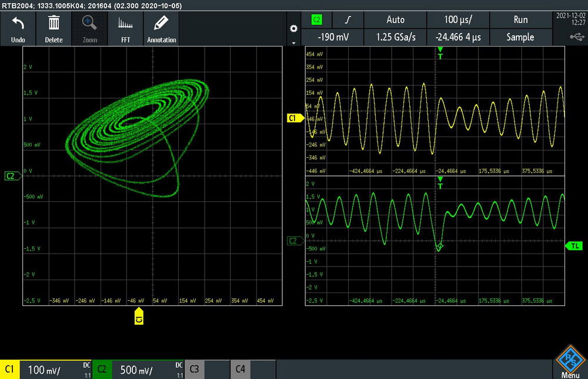Viewport: 588px width, 379px height.
Task: Select the C2 marker beside the XY plot
Action: (13, 176)
